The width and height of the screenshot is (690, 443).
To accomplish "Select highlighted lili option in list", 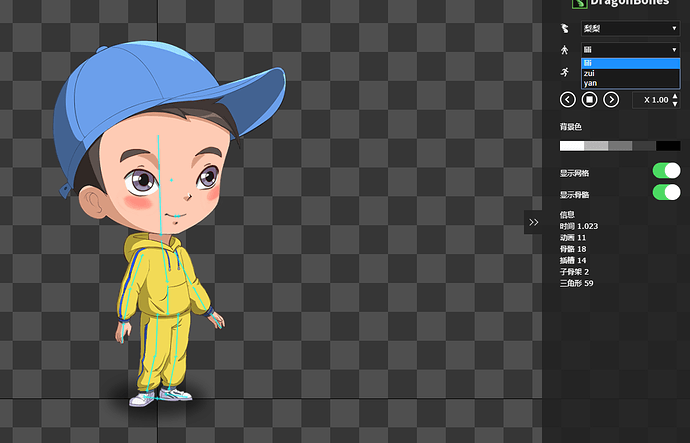I will click(631, 63).
